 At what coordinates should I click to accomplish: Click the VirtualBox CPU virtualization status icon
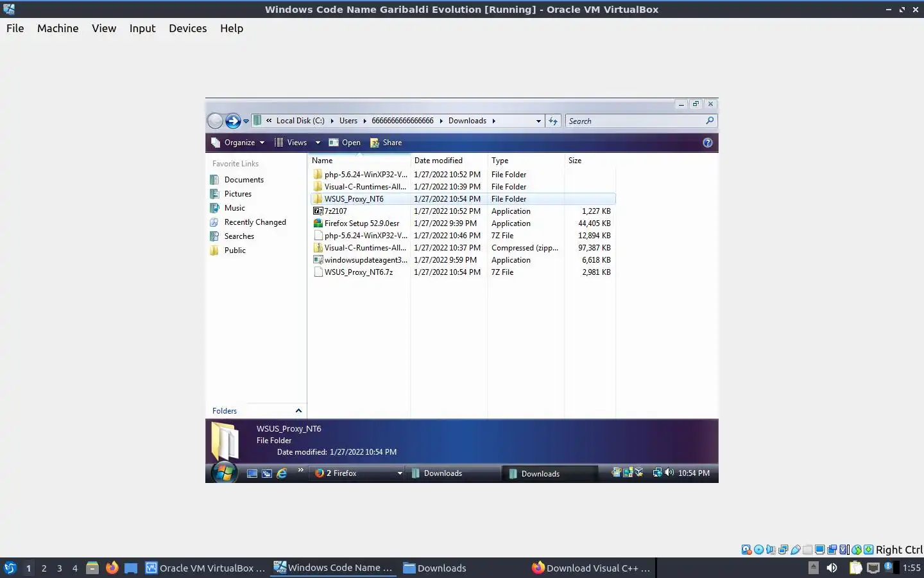click(844, 550)
